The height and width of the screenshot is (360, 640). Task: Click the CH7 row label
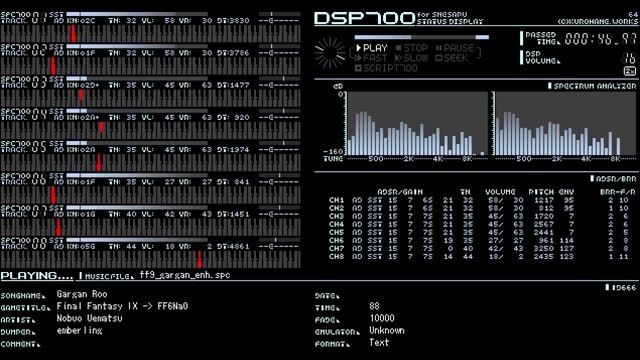tap(336, 249)
